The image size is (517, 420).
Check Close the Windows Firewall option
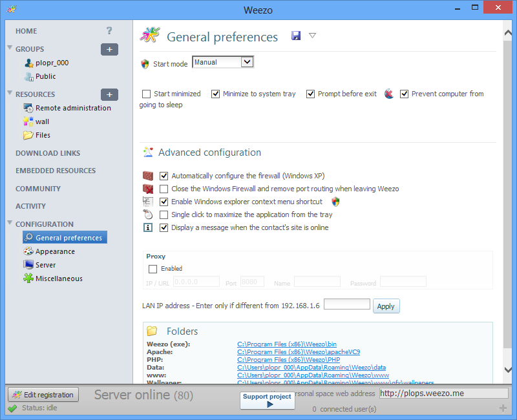coord(164,189)
